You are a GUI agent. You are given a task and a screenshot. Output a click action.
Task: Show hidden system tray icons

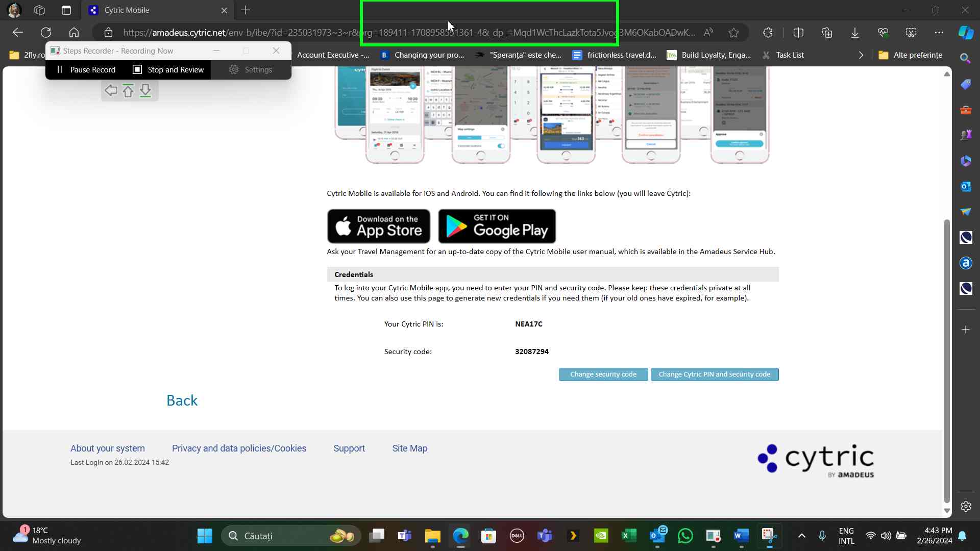[x=802, y=536]
